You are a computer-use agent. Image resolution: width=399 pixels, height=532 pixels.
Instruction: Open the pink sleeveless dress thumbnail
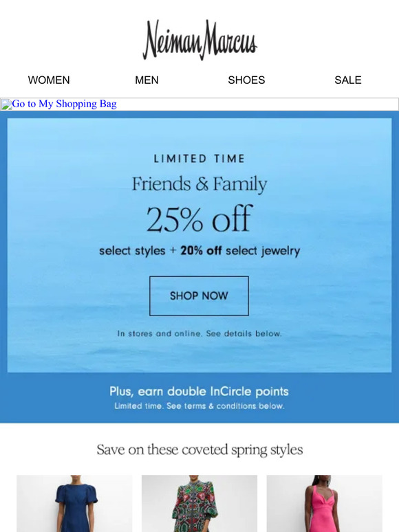pyautogui.click(x=324, y=504)
